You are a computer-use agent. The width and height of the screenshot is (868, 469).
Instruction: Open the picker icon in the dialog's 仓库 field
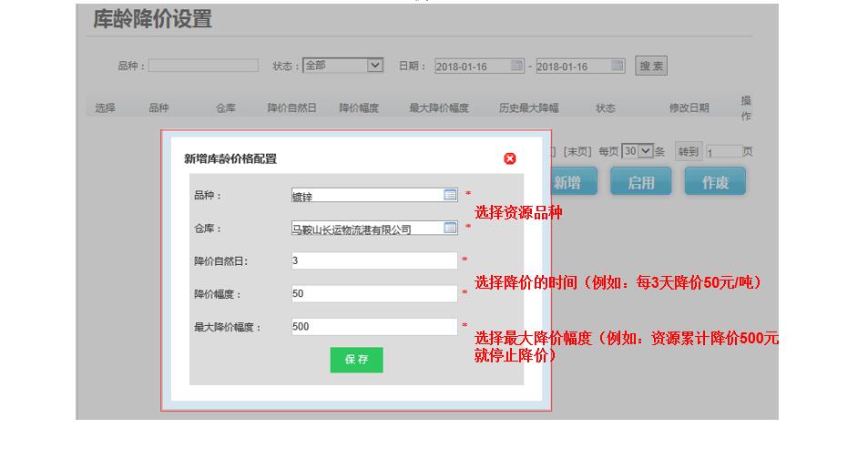[x=450, y=228]
